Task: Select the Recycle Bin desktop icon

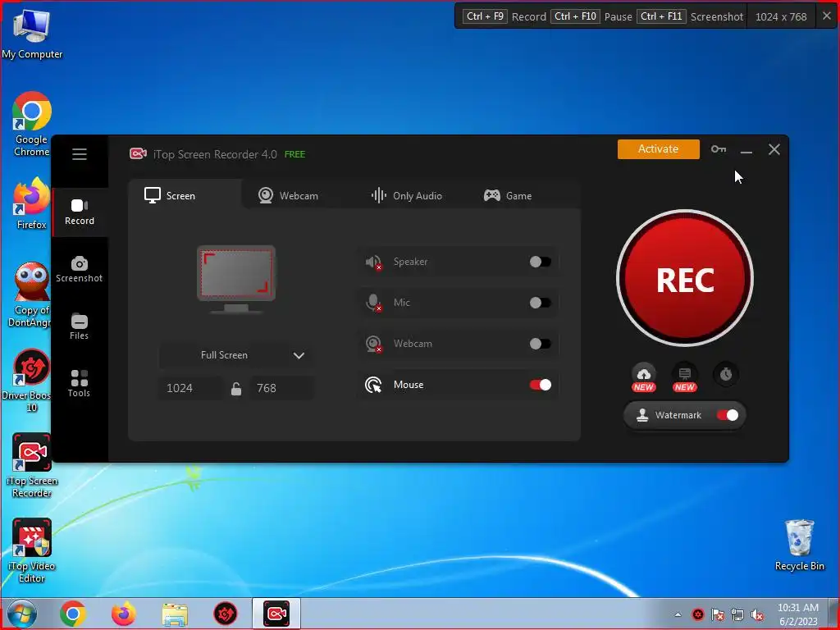Action: [x=799, y=545]
